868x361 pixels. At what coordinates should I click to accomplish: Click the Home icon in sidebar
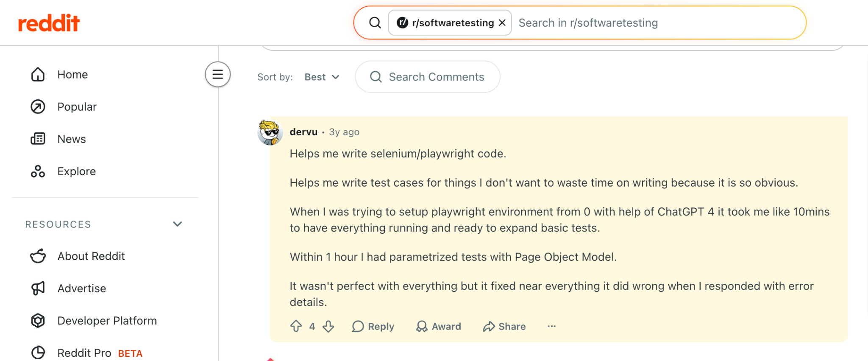pos(38,74)
